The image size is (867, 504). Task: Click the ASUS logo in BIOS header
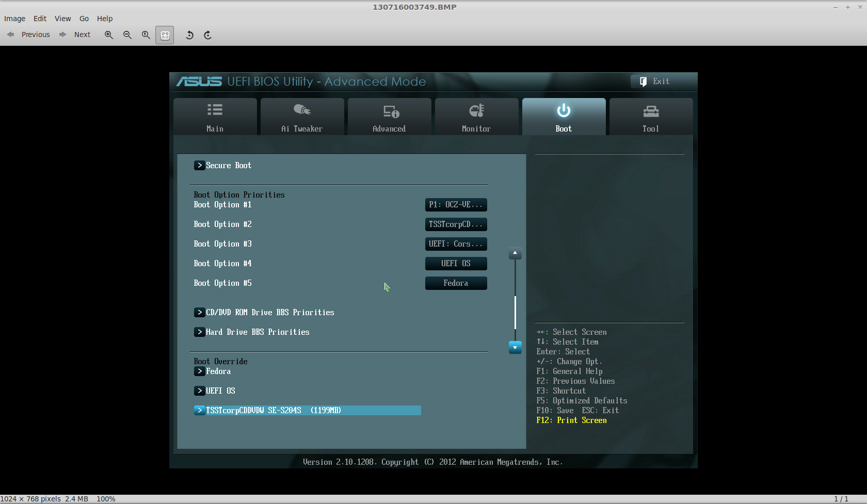[x=199, y=82]
